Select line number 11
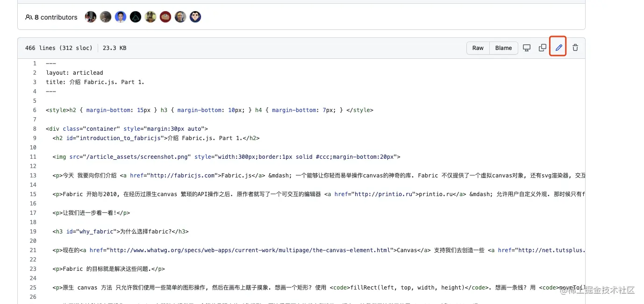Viewport: 644px width, 304px height. point(33,157)
